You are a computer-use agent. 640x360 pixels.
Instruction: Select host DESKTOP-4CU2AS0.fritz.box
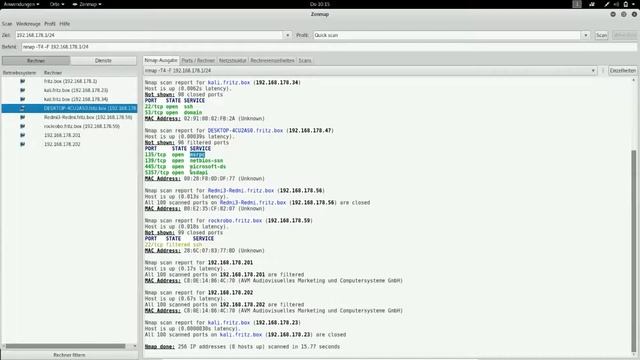click(x=69, y=108)
